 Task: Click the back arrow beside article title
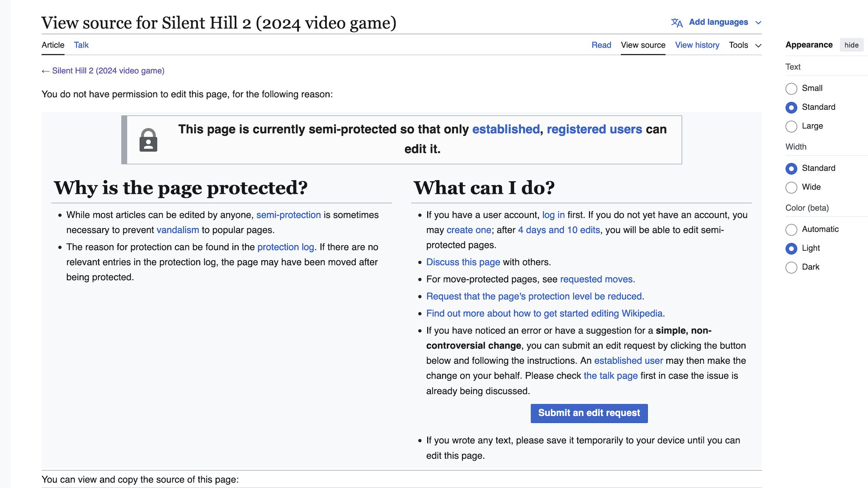pyautogui.click(x=45, y=71)
